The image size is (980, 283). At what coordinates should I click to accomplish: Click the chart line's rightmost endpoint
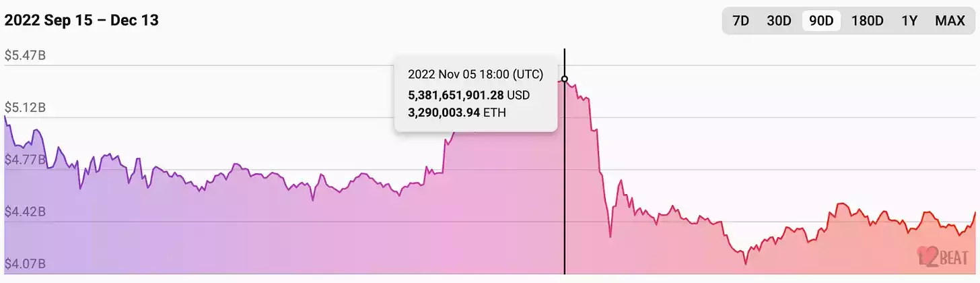pos(975,212)
